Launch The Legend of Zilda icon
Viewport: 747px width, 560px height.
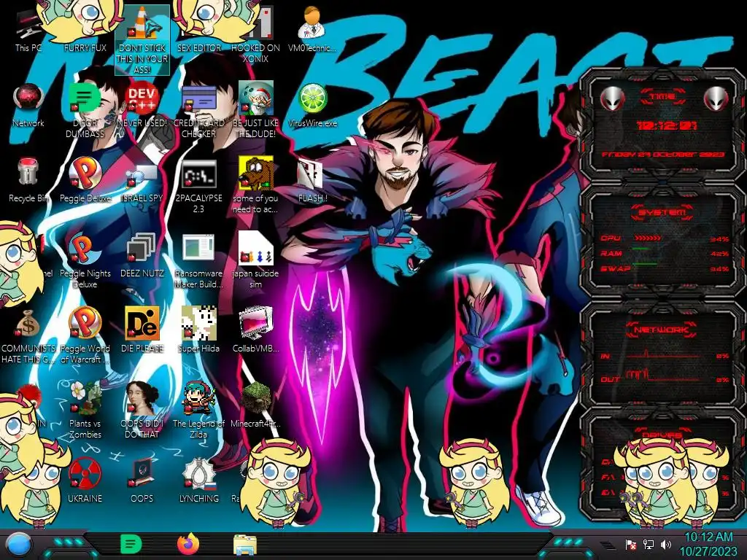coord(198,411)
